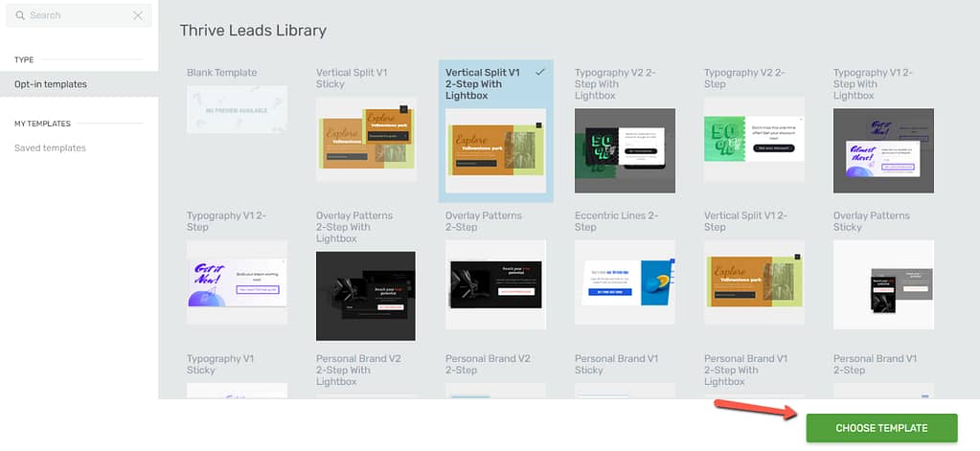Select the Blank Template thumbnail
980x451 pixels.
(x=237, y=110)
